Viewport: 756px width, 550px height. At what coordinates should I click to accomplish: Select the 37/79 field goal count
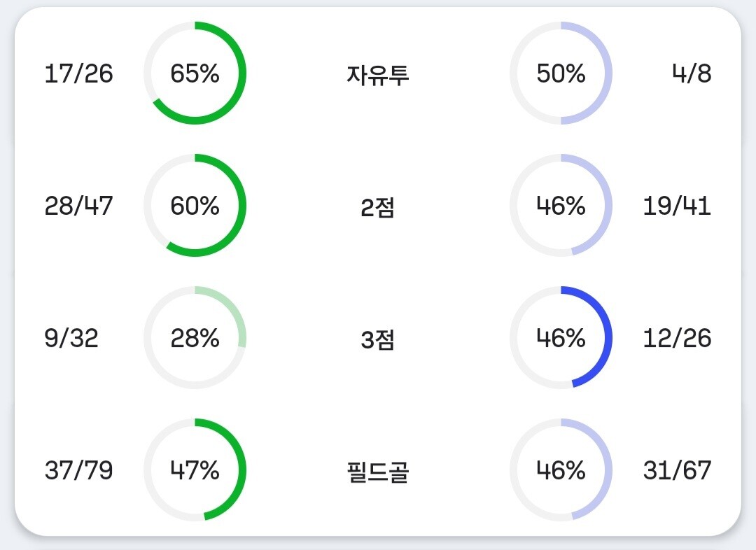78,470
